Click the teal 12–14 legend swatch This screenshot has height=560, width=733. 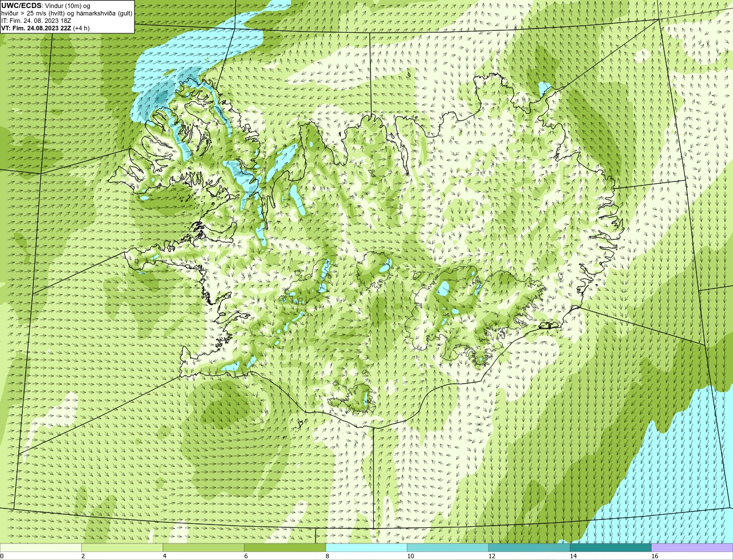coord(529,547)
